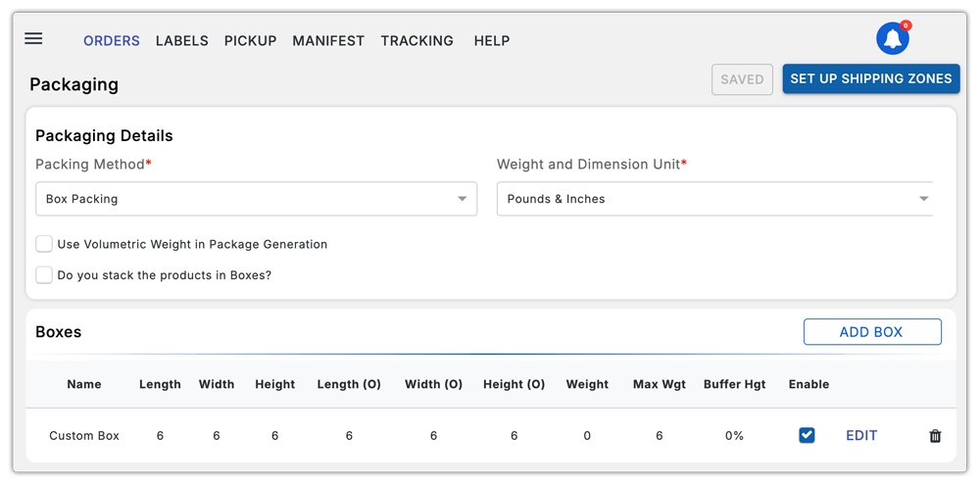Switch to TRACKING in the top navigation
The image size is (980, 484).
[x=416, y=40]
